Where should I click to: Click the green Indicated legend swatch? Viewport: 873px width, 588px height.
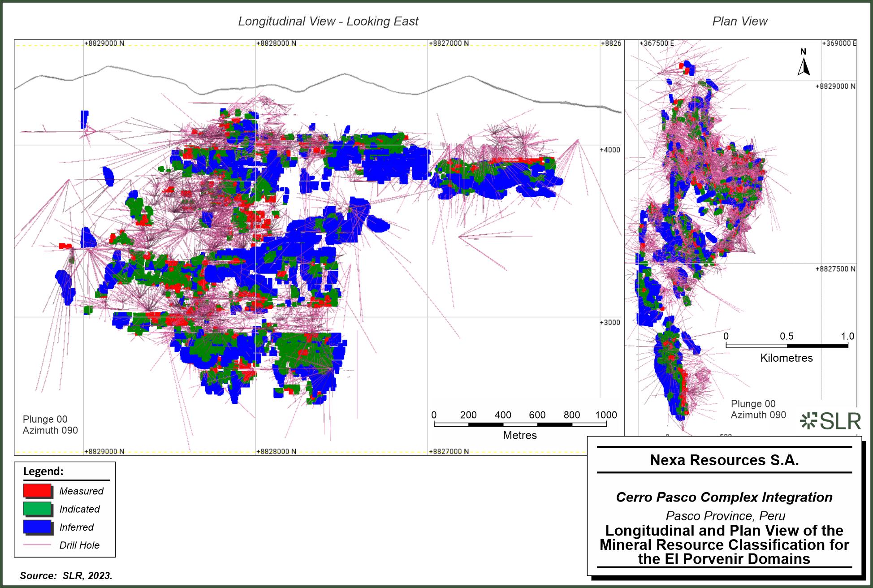coord(37,509)
